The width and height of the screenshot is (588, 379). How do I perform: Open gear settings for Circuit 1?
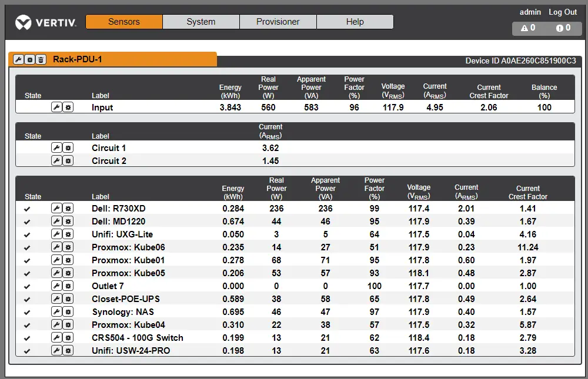(x=68, y=148)
